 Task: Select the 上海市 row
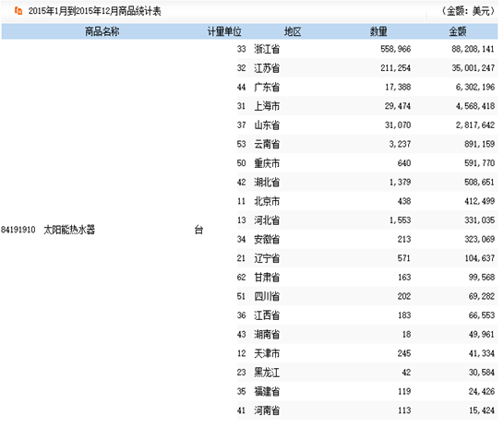pos(367,106)
